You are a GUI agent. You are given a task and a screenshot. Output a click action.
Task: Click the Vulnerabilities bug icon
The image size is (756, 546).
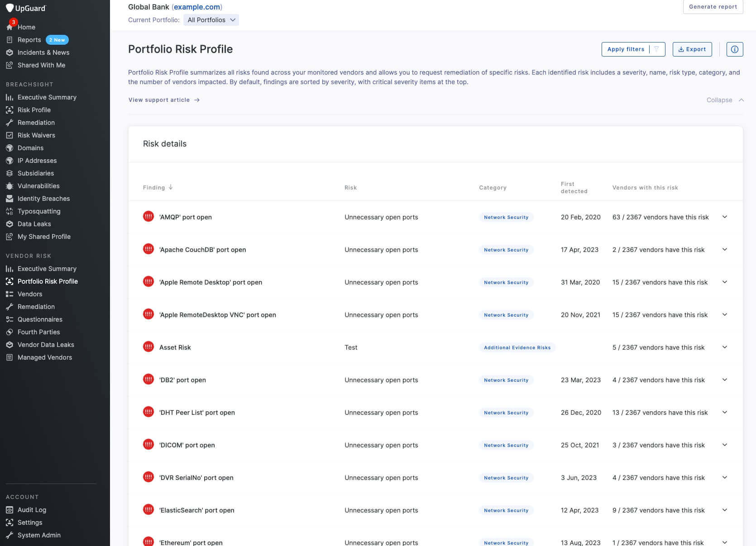10,186
